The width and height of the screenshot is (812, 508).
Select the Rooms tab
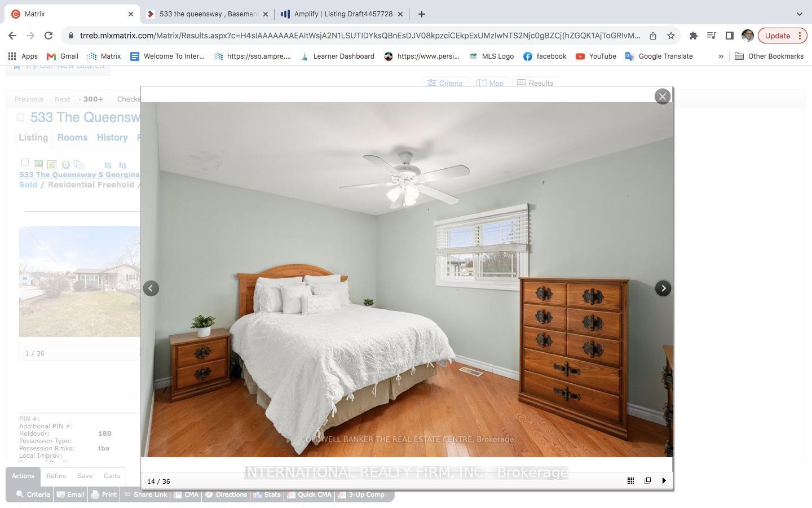[x=72, y=138]
